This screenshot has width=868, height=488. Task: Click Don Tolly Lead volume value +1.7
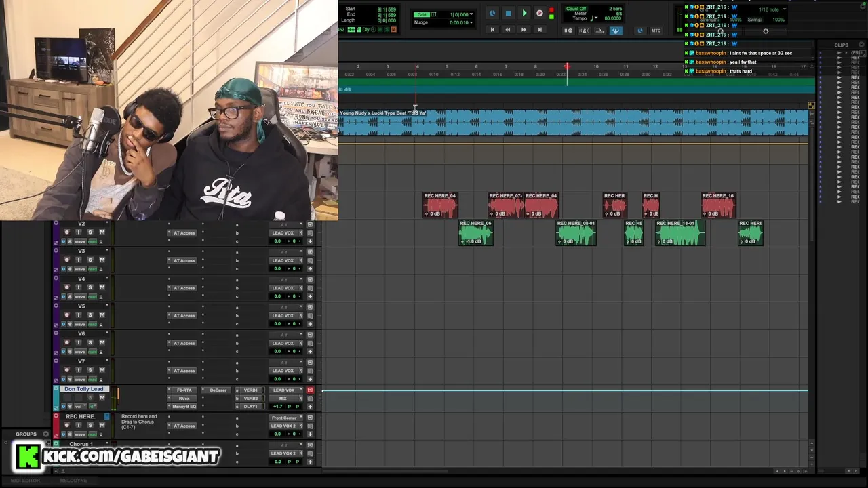click(277, 407)
